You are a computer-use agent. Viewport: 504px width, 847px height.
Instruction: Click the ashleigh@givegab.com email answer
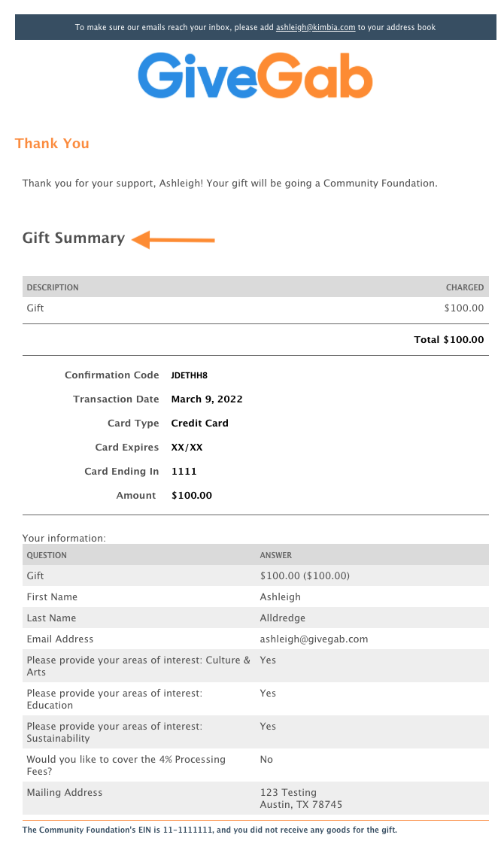(x=314, y=639)
